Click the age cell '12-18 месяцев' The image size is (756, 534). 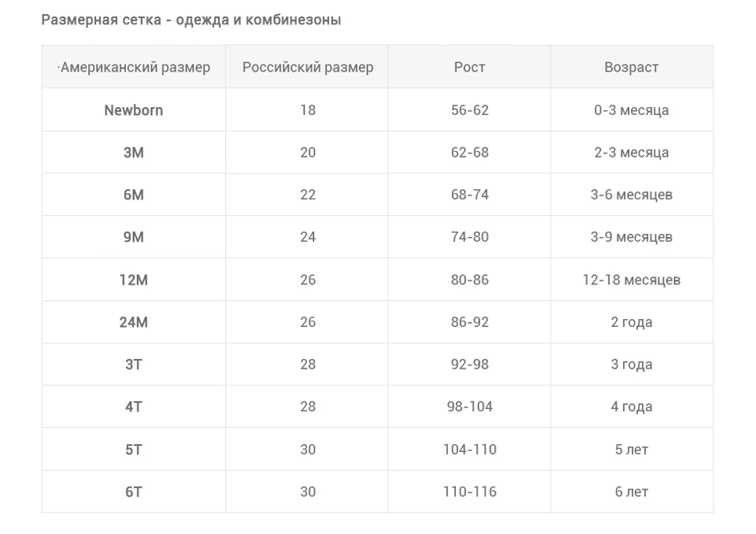click(632, 280)
